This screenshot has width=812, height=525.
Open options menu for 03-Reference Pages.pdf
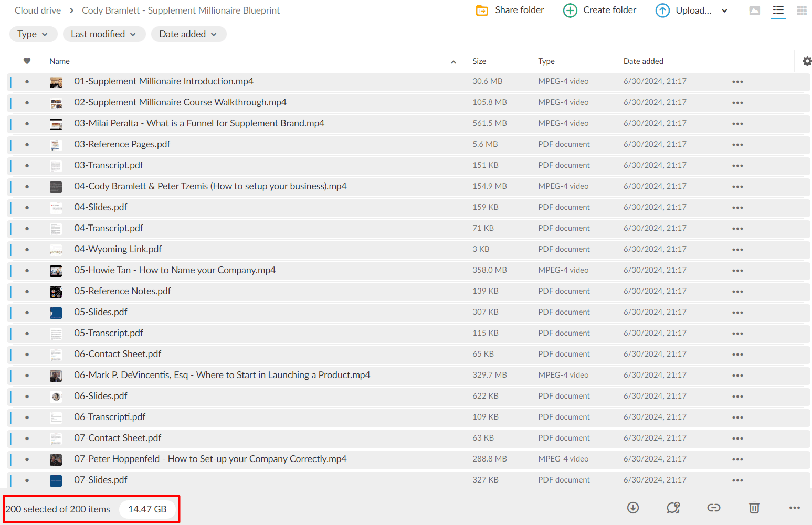click(737, 145)
